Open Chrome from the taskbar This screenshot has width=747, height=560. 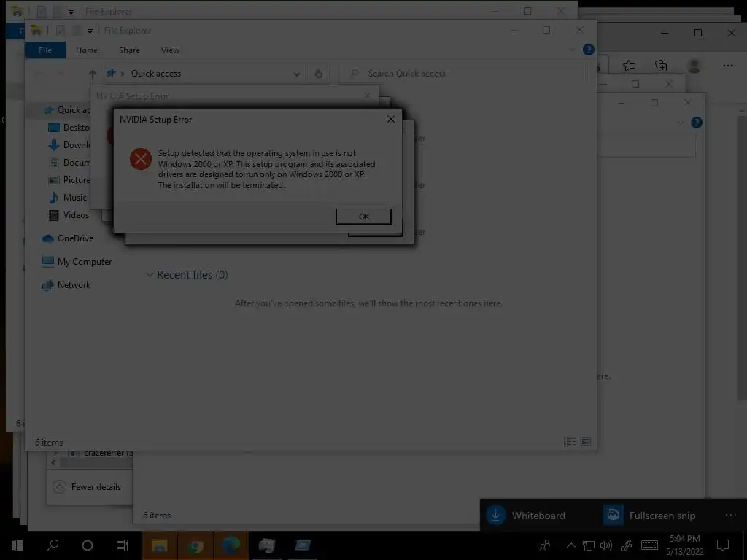[195, 545]
